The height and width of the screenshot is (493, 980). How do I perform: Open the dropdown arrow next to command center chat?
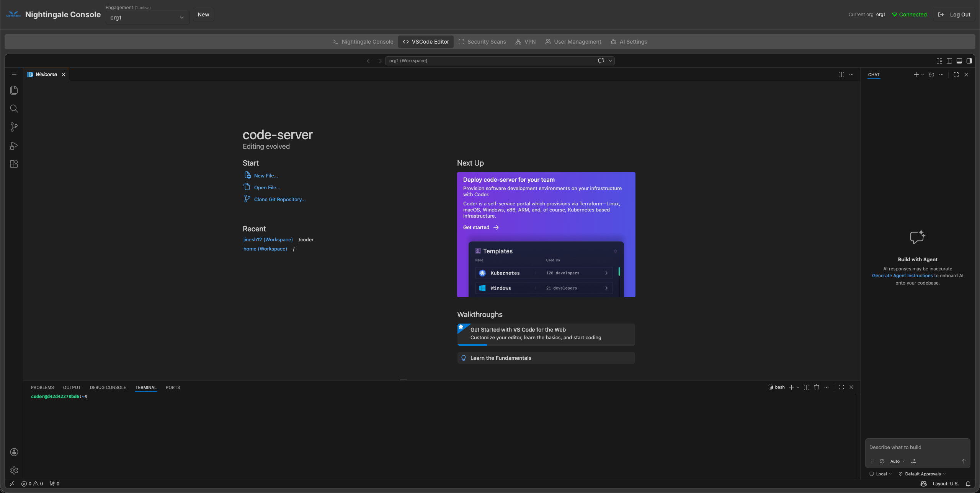(611, 60)
